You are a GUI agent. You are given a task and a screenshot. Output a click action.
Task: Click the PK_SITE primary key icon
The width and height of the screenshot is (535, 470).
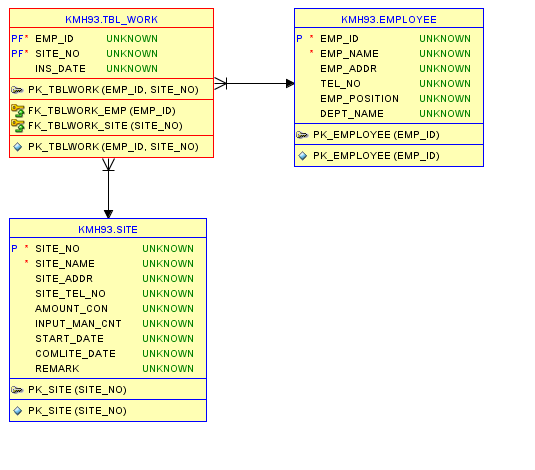[17, 390]
